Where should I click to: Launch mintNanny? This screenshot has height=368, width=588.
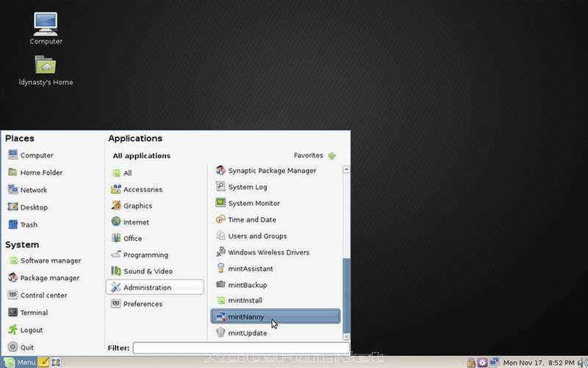pyautogui.click(x=275, y=316)
